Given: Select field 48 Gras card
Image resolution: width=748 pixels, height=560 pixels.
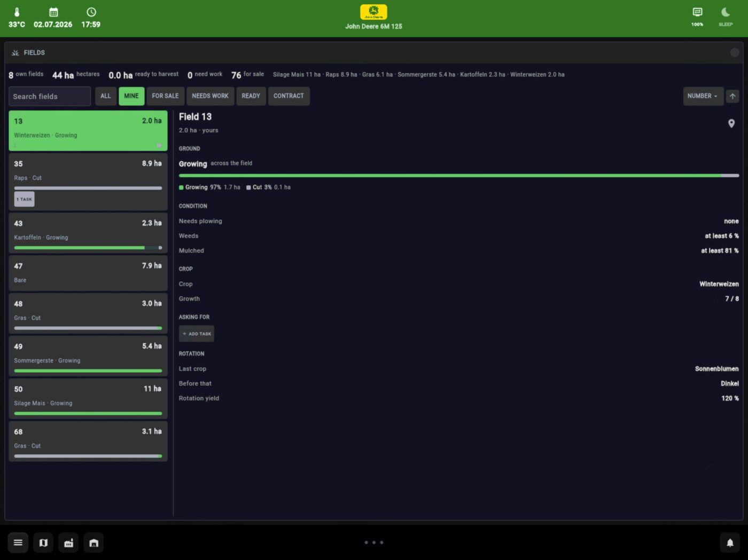Looking at the screenshot, I should click(88, 313).
